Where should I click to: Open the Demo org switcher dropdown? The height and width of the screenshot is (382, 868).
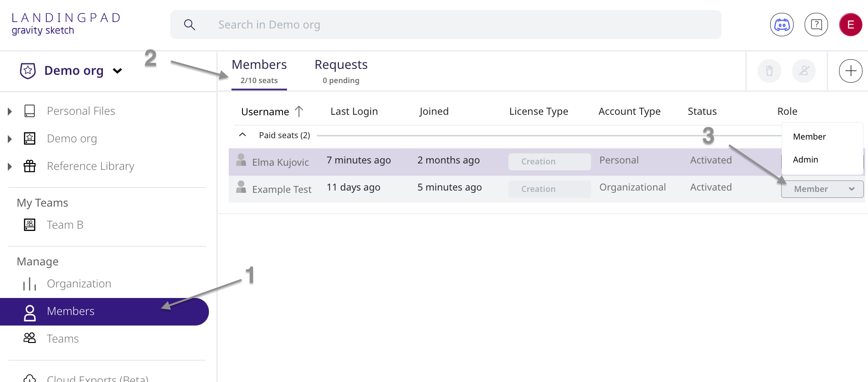(x=118, y=71)
